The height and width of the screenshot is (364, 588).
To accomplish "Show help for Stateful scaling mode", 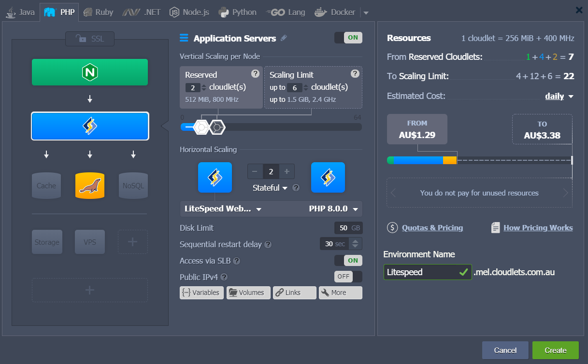I will pyautogui.click(x=296, y=188).
